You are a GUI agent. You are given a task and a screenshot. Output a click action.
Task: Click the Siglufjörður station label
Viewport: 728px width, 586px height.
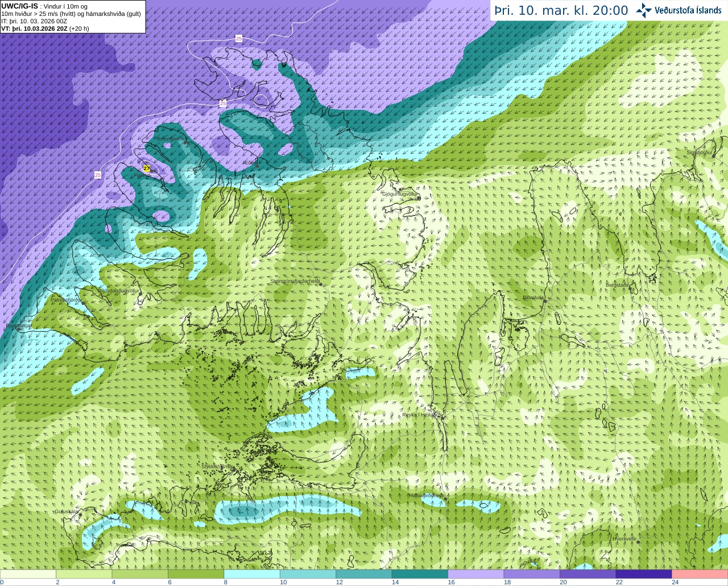[x=700, y=152]
